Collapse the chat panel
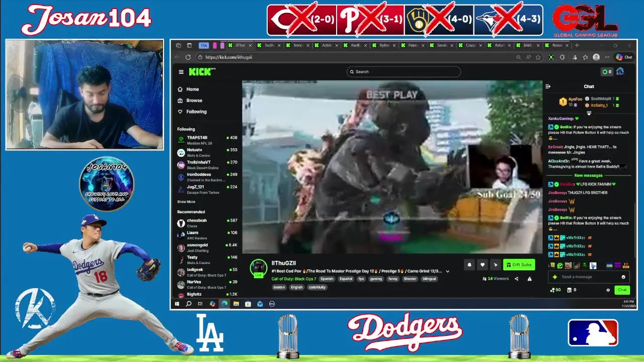Image resolution: width=644 pixels, height=362 pixels. coord(548,86)
